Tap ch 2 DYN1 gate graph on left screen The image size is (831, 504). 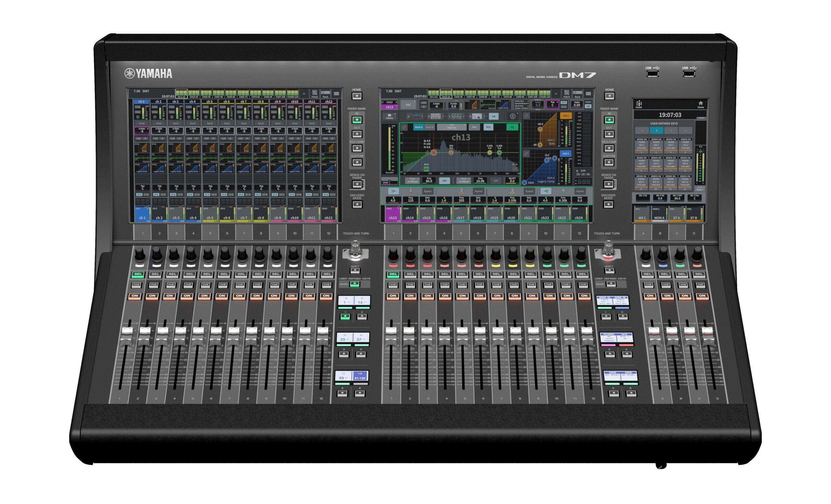pyautogui.click(x=159, y=148)
